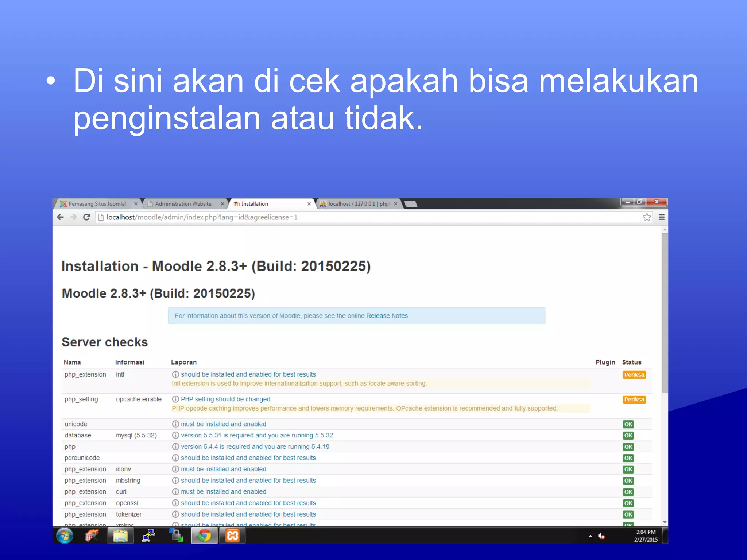This screenshot has width=747, height=560.
Task: Switch to Pemasang Situs Joomla! tab
Action: tap(97, 204)
